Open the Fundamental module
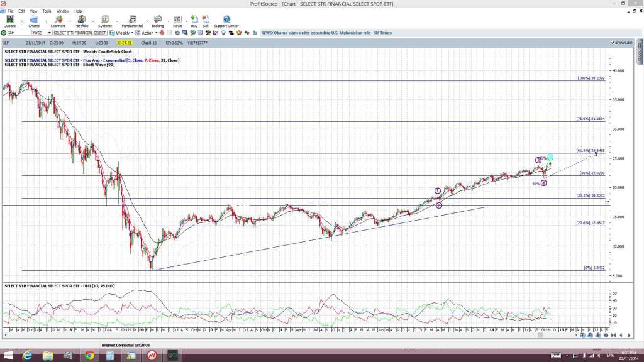 coord(132,21)
